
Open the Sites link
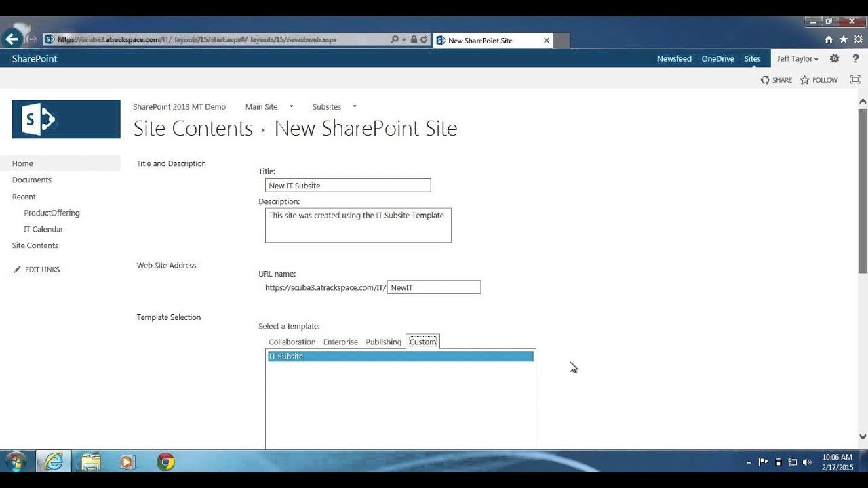click(752, 59)
